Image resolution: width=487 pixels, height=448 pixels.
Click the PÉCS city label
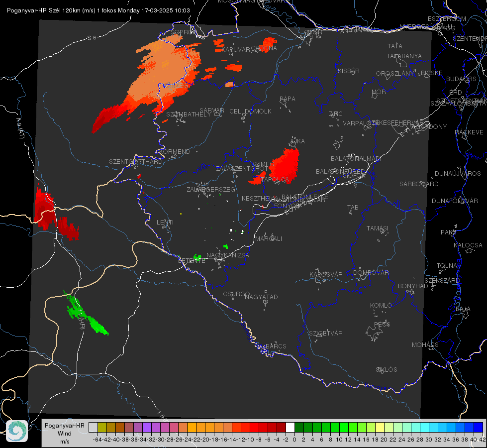(382, 324)
